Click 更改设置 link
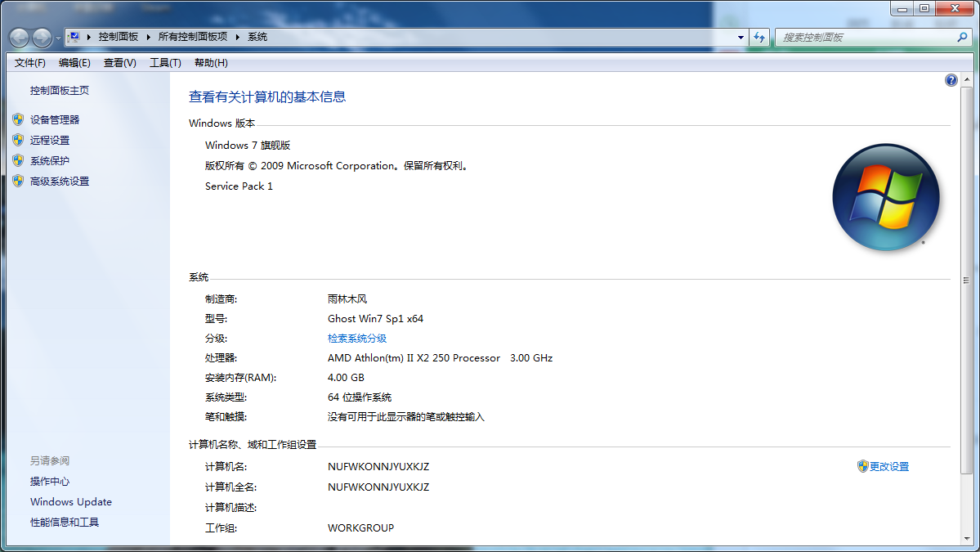Screen dimensions: 980x552 pyautogui.click(x=889, y=466)
